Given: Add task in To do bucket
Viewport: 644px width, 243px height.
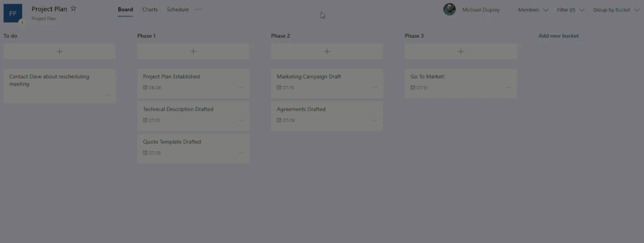Looking at the screenshot, I should coord(60,51).
